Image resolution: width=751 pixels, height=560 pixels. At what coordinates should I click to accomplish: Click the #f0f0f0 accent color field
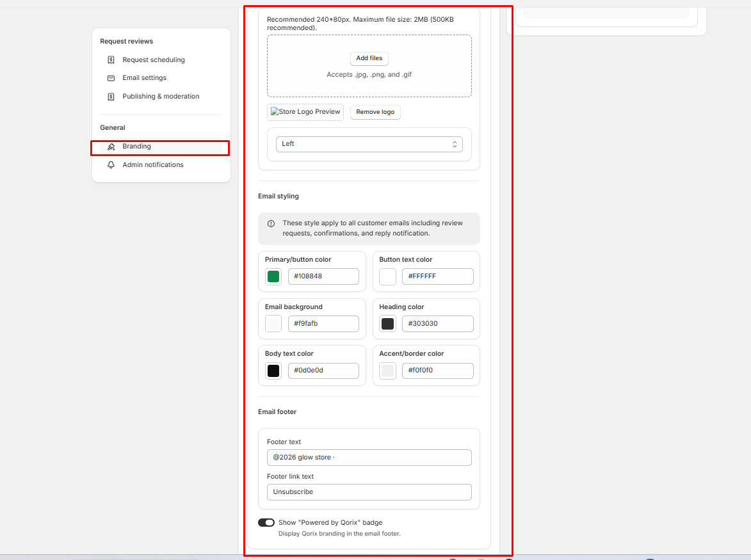click(x=438, y=371)
